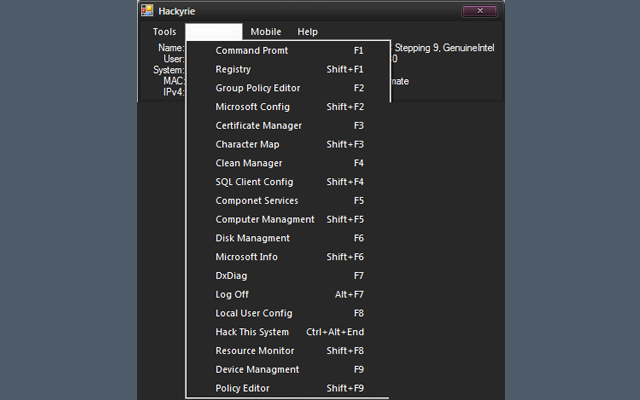Launch Disk Managment
Viewport: 640px width, 400px height.
click(252, 238)
